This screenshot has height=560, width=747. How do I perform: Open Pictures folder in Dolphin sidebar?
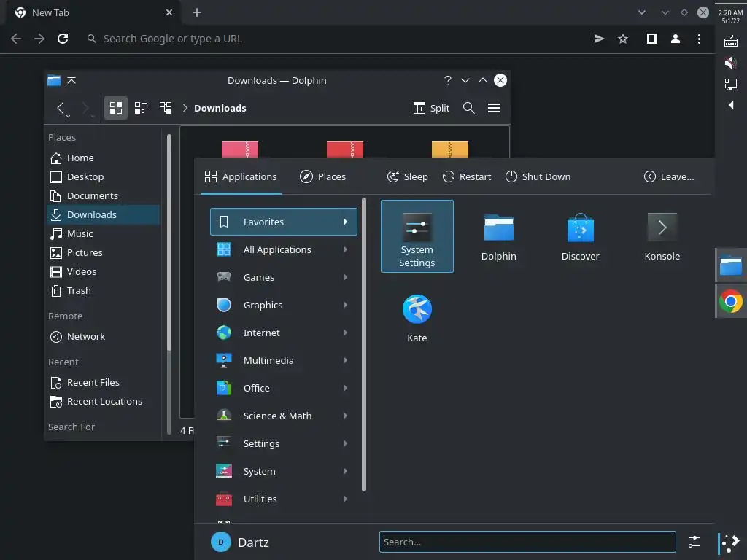pos(104,252)
